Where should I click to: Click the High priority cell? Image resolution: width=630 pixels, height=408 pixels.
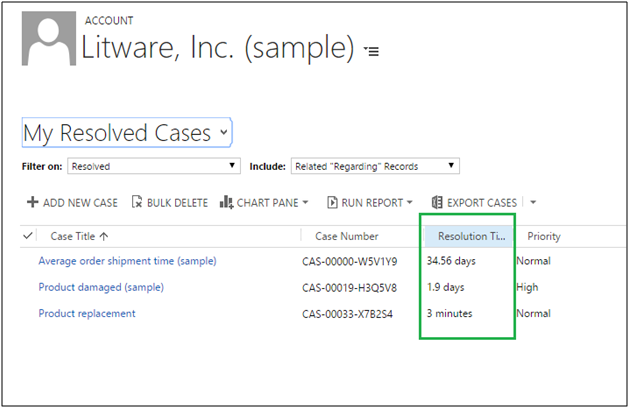click(527, 287)
